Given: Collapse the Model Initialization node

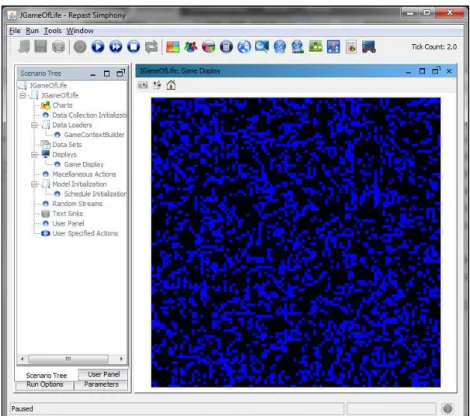Looking at the screenshot, I should click(34, 184).
